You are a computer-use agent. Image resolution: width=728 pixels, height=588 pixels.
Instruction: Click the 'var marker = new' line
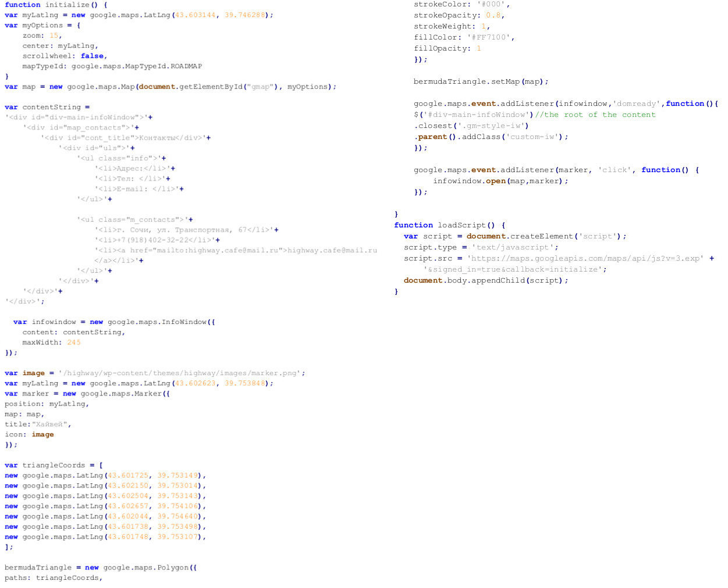tap(87, 394)
